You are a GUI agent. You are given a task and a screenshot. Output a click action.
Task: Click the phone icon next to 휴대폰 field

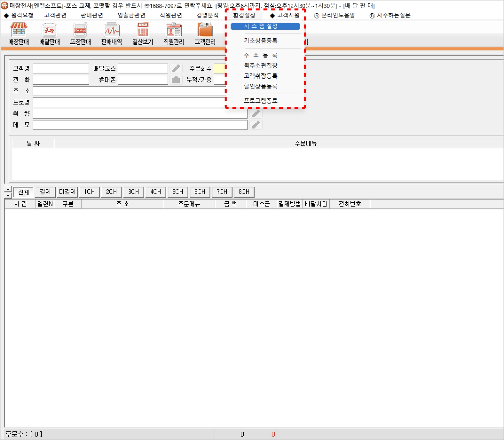[176, 80]
